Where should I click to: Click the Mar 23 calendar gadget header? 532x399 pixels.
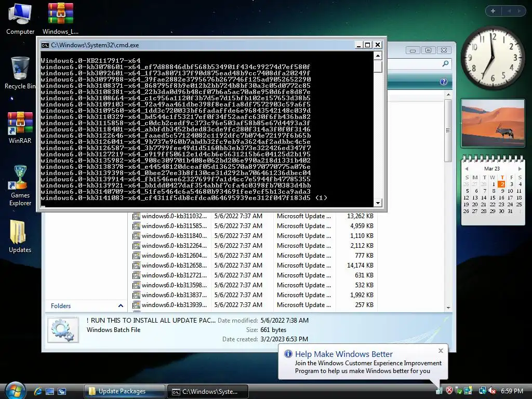[492, 169]
